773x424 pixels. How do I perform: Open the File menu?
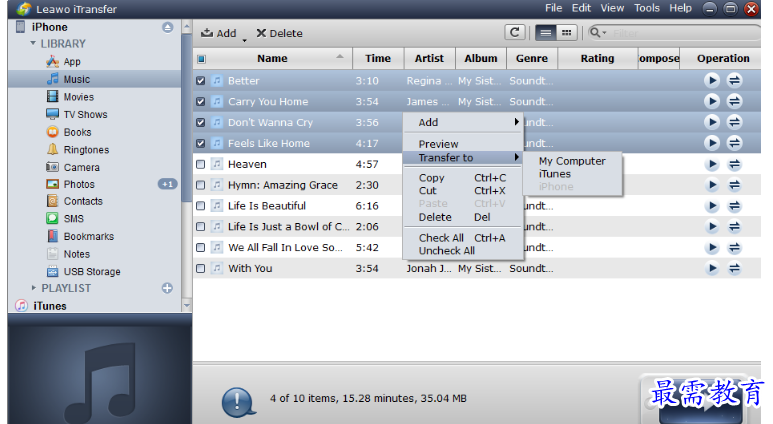553,8
